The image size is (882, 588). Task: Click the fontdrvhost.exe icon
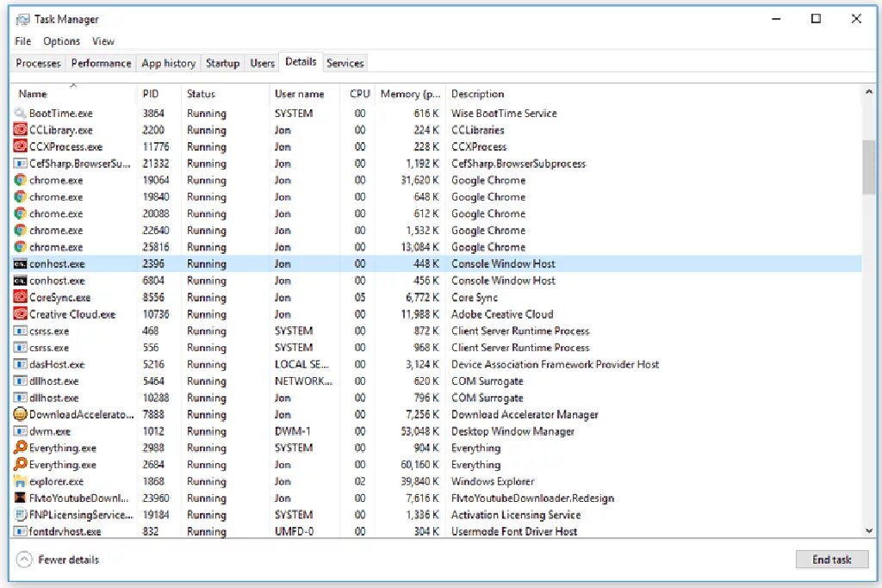tap(21, 531)
